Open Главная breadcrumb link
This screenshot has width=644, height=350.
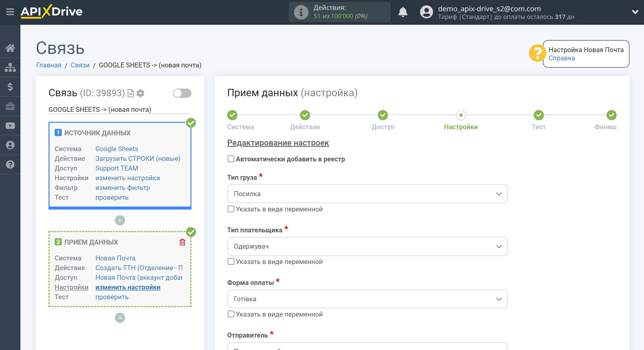point(49,65)
